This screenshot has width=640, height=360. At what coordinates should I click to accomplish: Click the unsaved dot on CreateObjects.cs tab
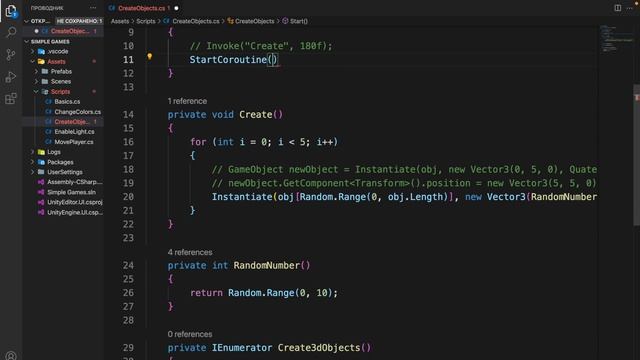[x=176, y=8]
